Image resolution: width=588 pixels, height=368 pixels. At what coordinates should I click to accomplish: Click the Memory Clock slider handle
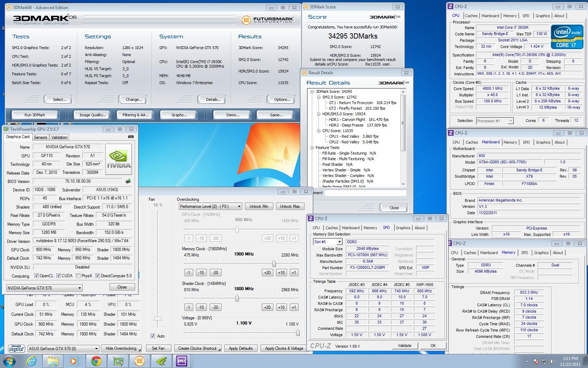point(274,264)
